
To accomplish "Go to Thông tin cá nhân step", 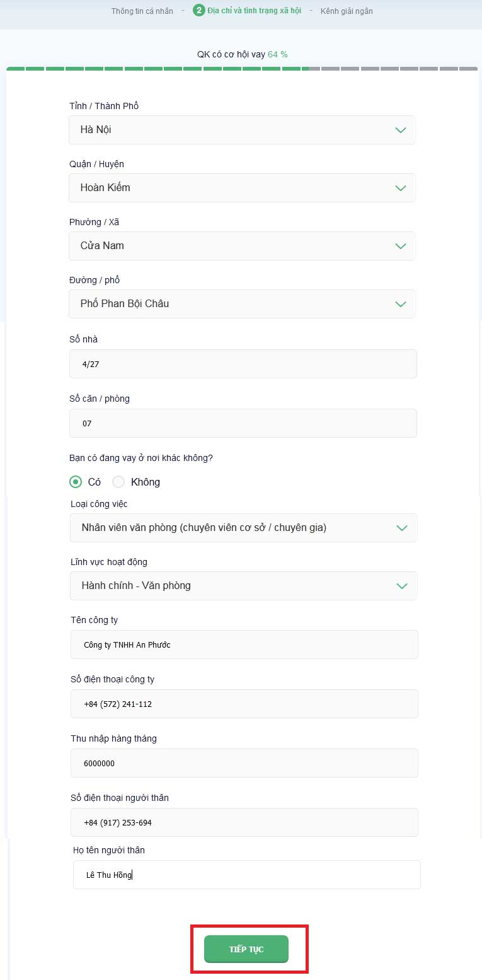I will [x=142, y=11].
